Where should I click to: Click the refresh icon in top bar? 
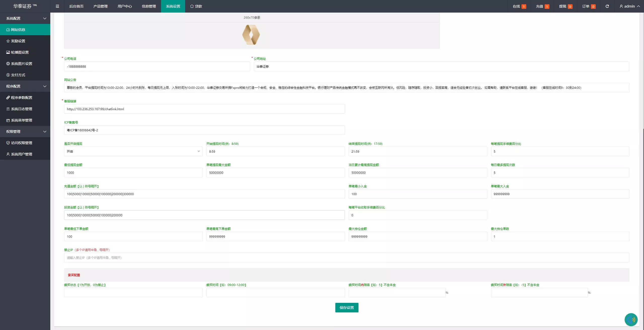[x=607, y=6]
